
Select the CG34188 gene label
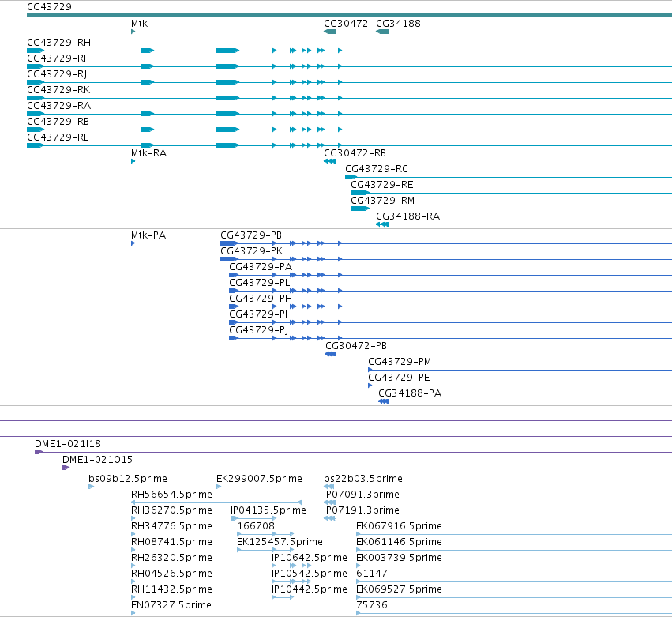click(x=398, y=24)
